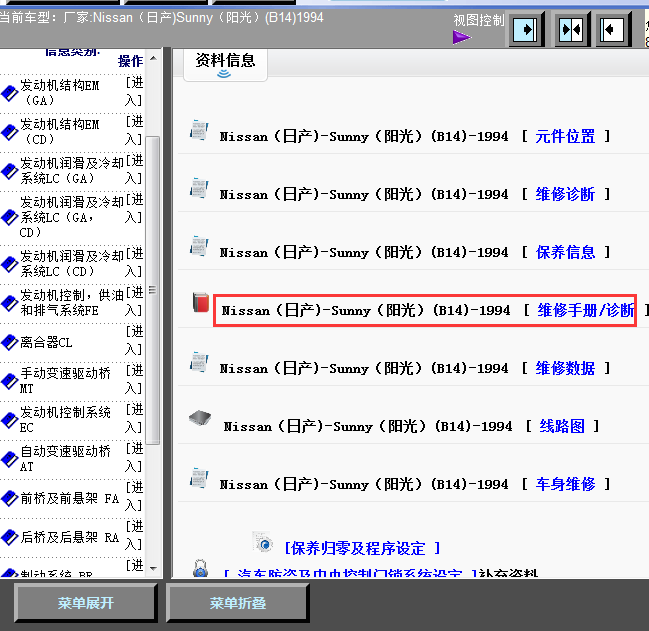Click 进入 for 离合器CL
Viewport: 649px width, 631px height.
(x=134, y=341)
